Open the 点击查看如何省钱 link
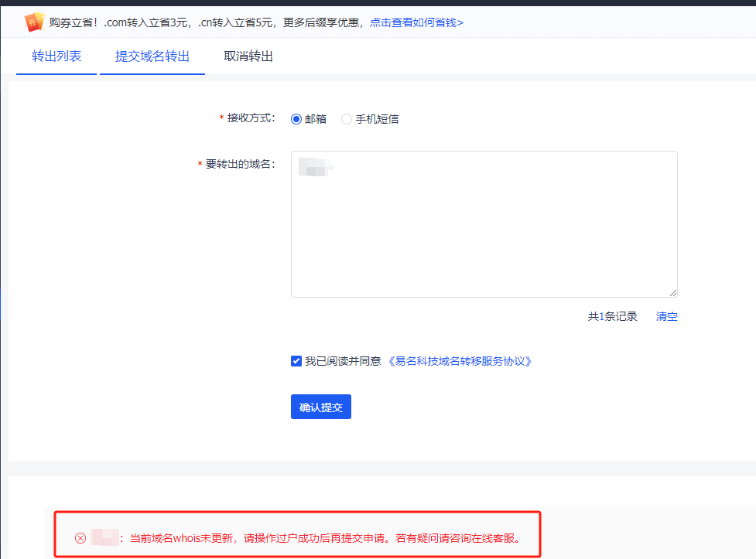Image resolution: width=756 pixels, height=559 pixels. click(416, 22)
